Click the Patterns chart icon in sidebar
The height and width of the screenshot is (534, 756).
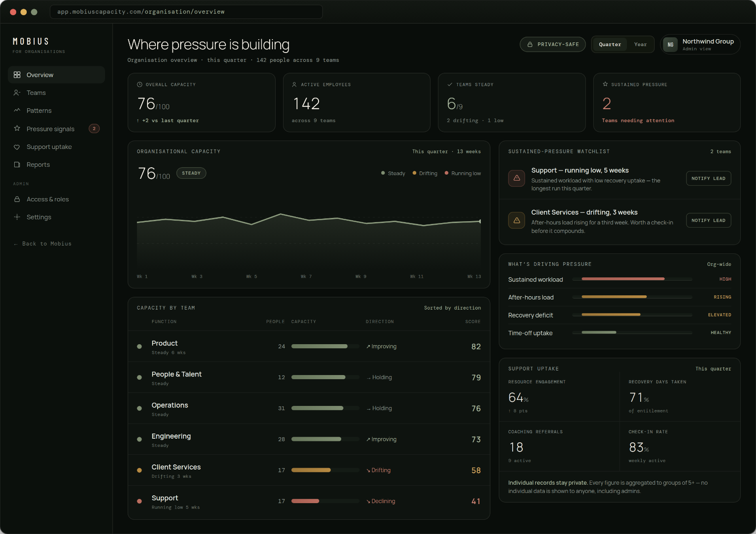pos(17,111)
